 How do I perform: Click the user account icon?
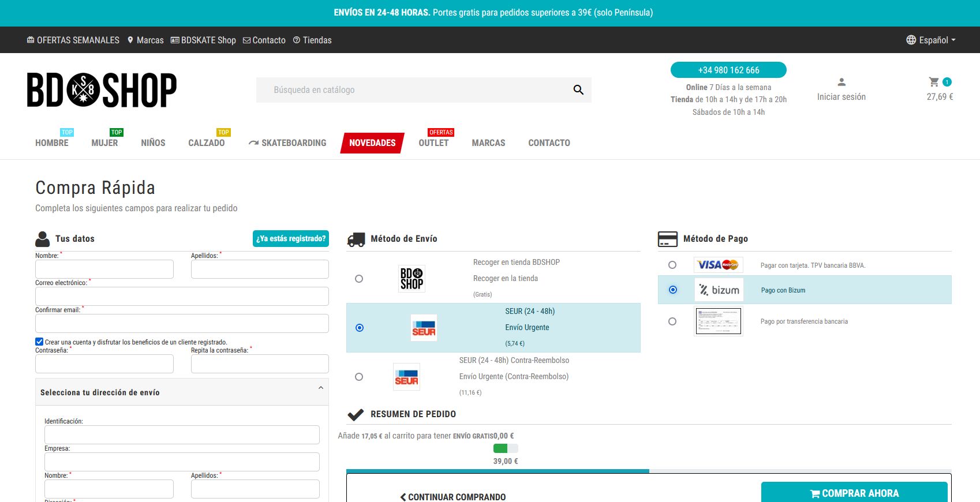[841, 82]
